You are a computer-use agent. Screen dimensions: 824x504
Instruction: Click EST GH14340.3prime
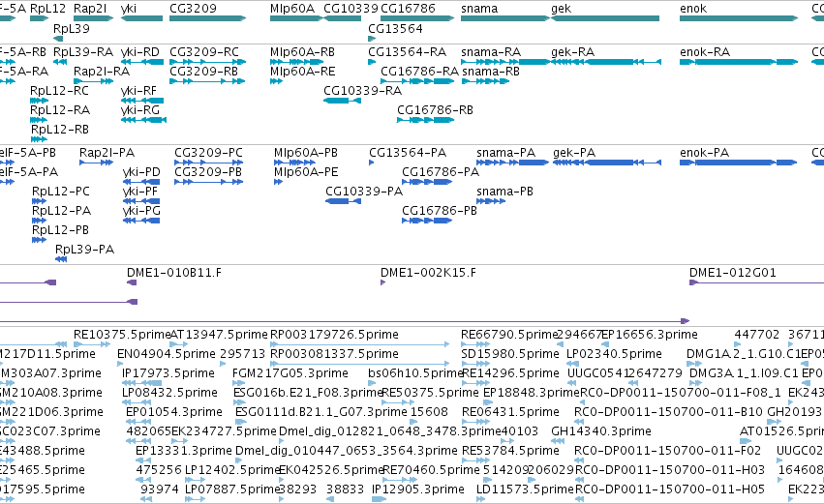coord(601,431)
